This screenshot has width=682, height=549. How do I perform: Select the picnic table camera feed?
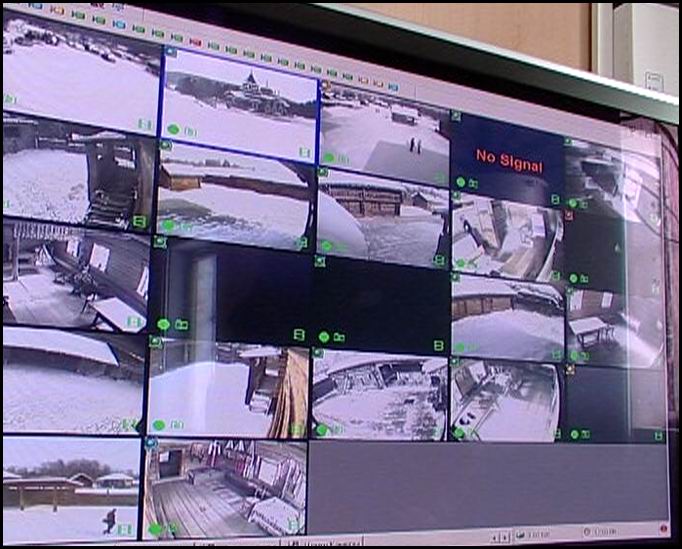click(614, 325)
